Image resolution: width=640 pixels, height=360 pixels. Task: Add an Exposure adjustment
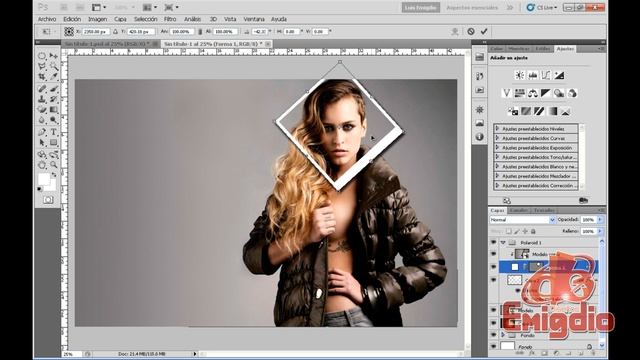pyautogui.click(x=559, y=75)
